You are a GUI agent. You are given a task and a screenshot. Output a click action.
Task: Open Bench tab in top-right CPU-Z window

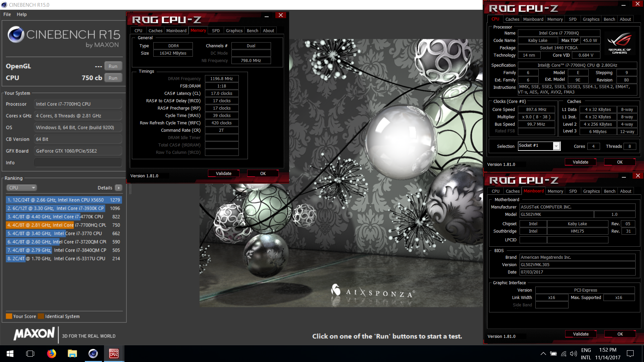(609, 19)
